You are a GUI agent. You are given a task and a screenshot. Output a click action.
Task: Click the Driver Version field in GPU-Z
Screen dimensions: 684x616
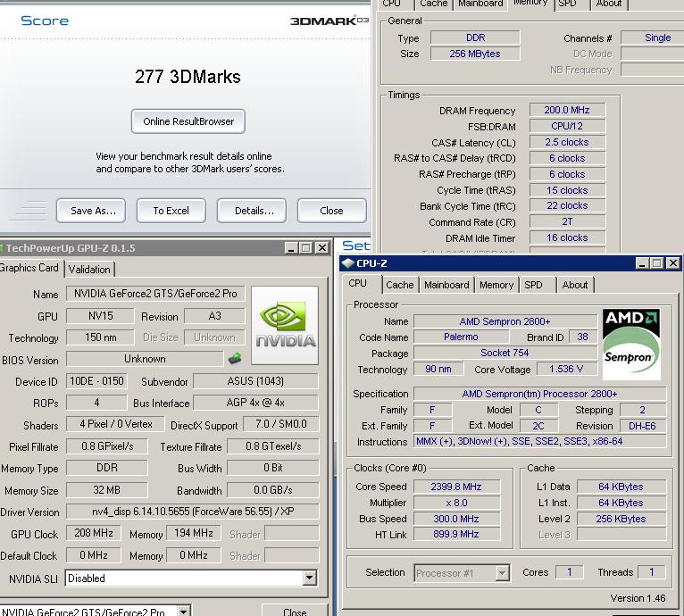click(192, 512)
